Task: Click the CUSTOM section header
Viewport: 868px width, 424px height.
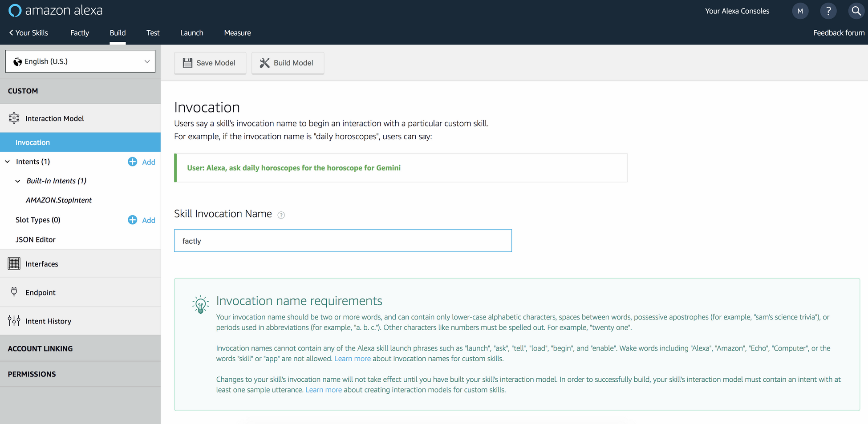Action: (x=80, y=91)
